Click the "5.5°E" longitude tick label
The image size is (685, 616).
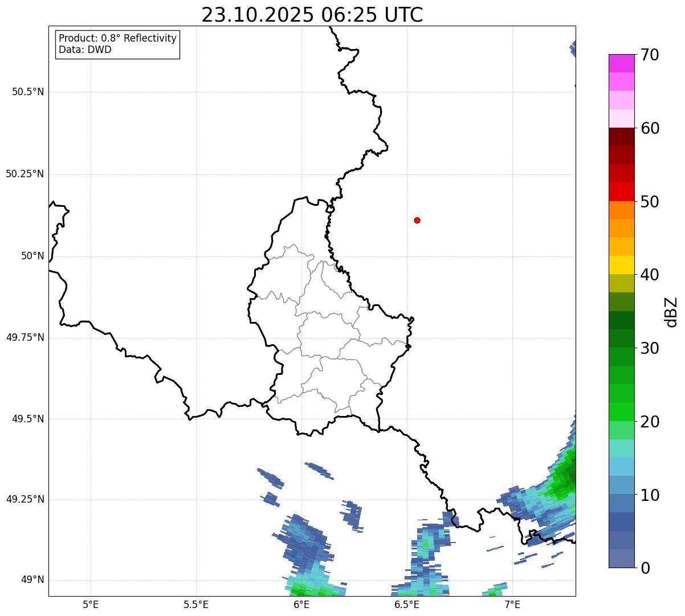point(196,605)
